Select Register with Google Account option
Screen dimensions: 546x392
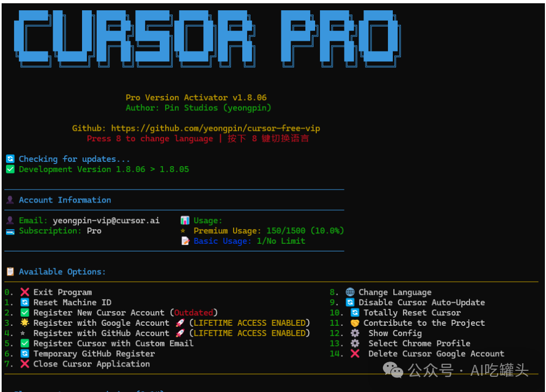click(x=102, y=323)
